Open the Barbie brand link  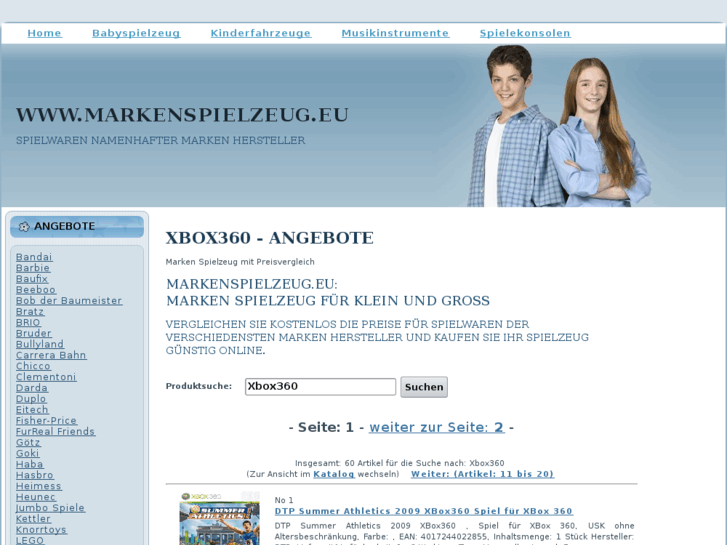pos(32,268)
